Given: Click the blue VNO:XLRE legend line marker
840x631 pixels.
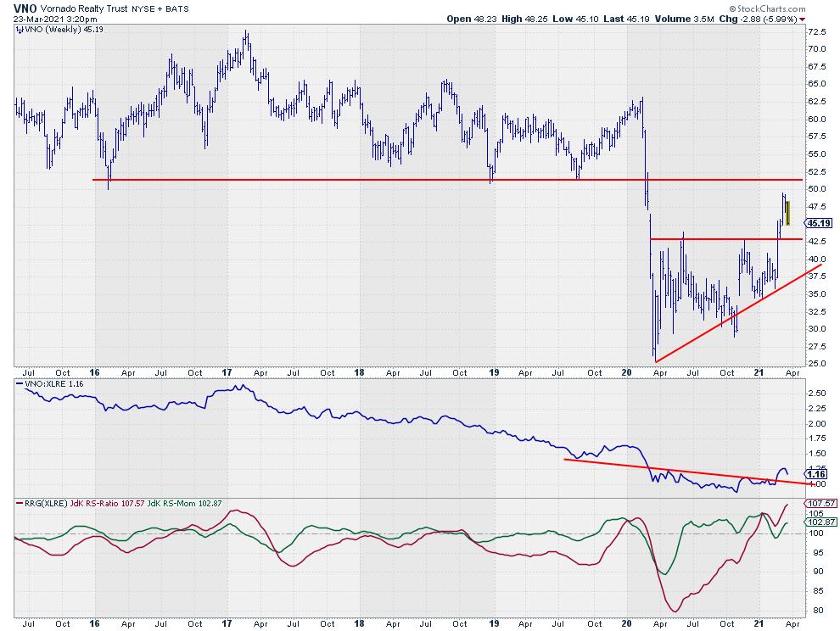Looking at the screenshot, I should click(18, 384).
